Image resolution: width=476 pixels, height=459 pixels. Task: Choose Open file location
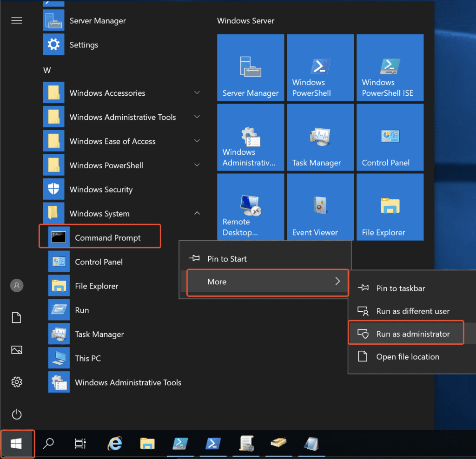[x=412, y=356]
